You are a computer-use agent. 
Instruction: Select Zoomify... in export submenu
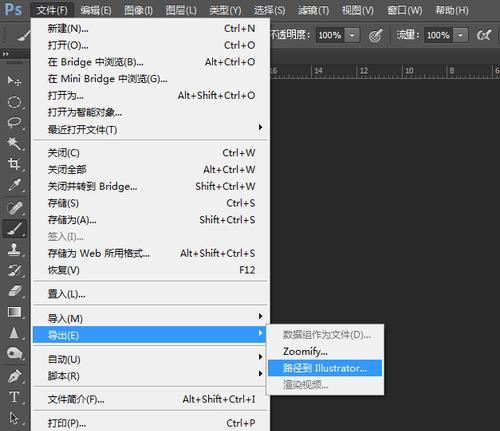325,351
